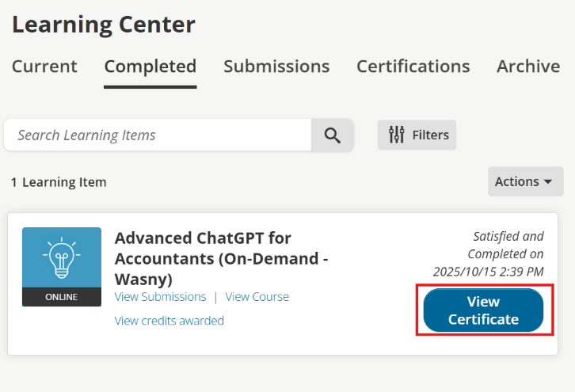Go to the Certifications tab

click(x=413, y=67)
